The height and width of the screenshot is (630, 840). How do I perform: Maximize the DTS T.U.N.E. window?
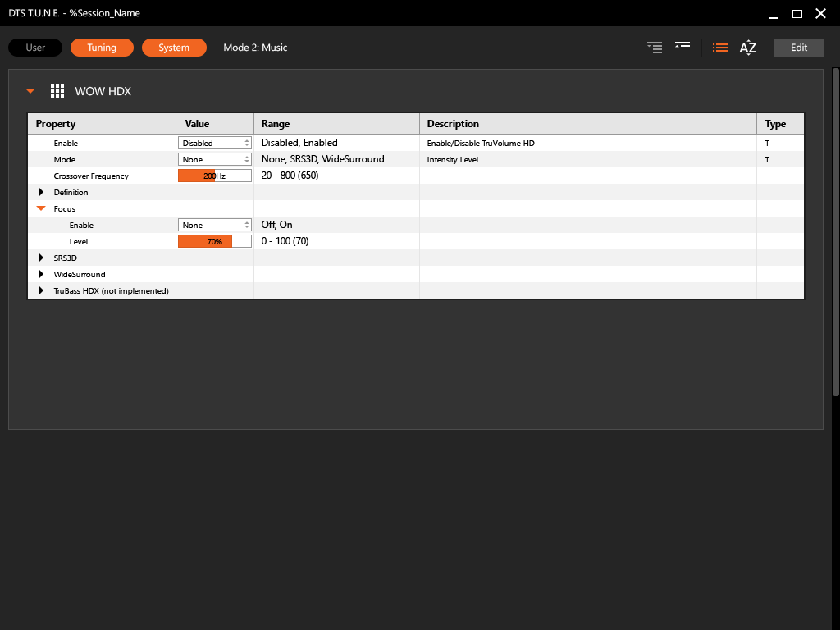(797, 14)
